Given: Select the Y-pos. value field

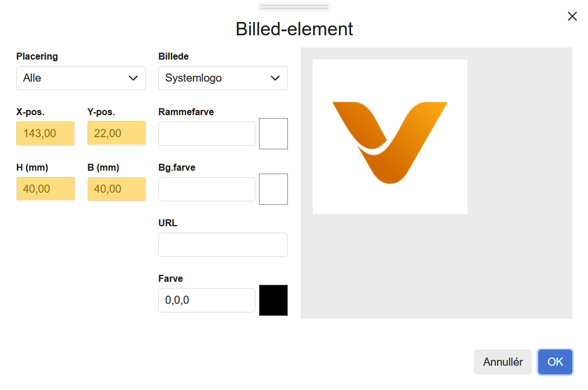Looking at the screenshot, I should coord(116,133).
